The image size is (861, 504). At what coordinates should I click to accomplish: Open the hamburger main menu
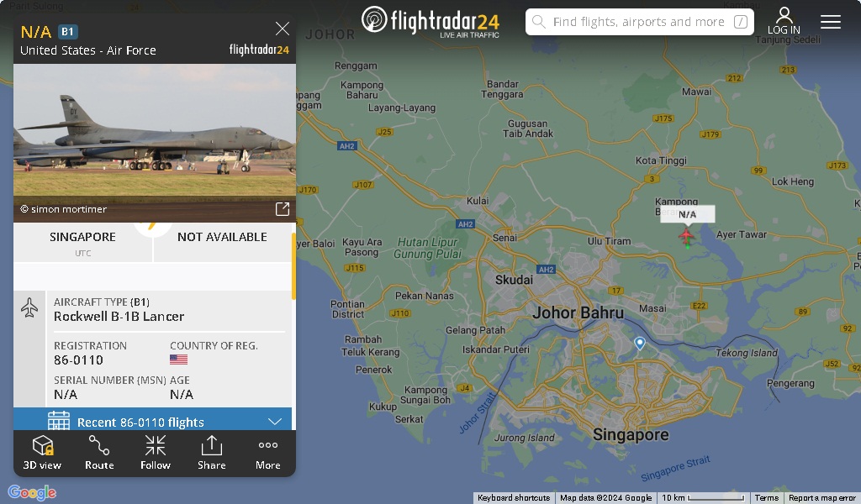pos(830,21)
